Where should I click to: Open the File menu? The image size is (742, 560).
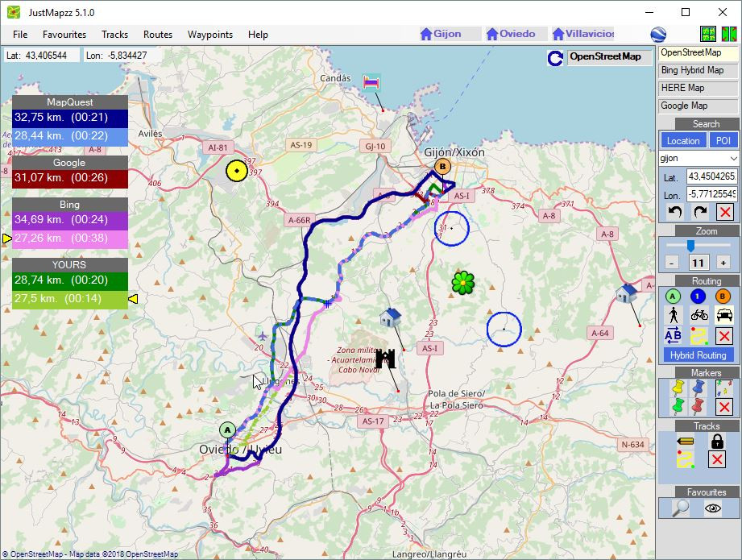click(x=20, y=35)
